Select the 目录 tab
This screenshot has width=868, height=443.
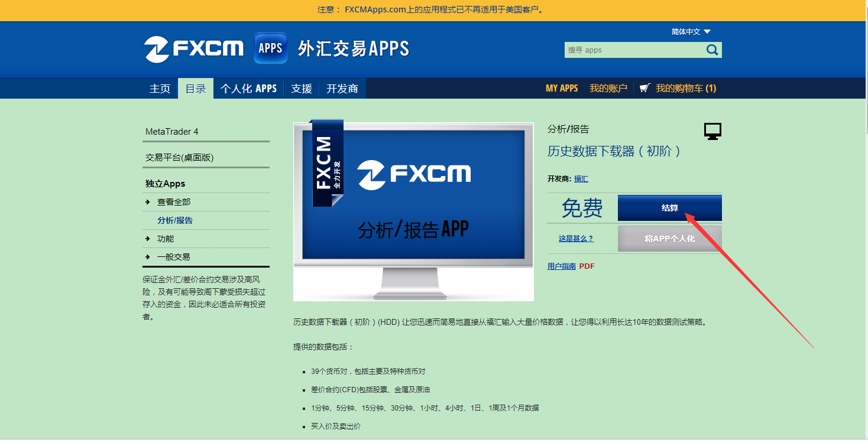[x=196, y=89]
